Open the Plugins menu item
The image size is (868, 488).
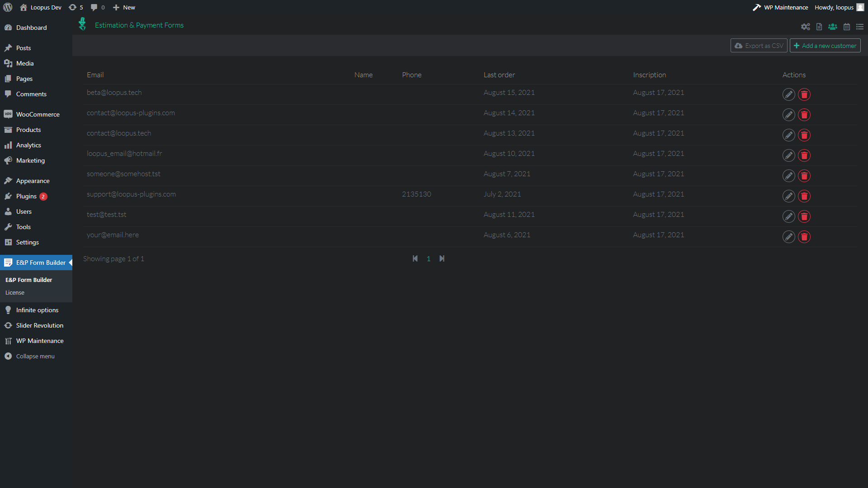pyautogui.click(x=26, y=196)
